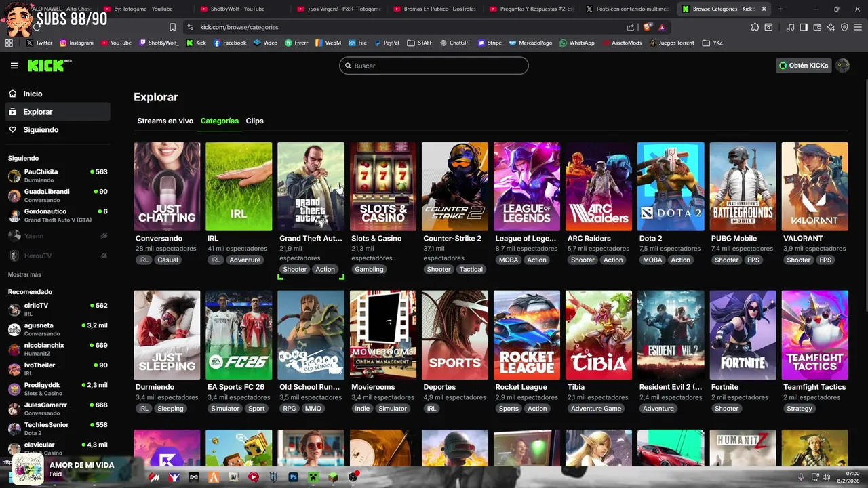Expand followed list with Mostrar más
This screenshot has width=868, height=488.
[24, 274]
